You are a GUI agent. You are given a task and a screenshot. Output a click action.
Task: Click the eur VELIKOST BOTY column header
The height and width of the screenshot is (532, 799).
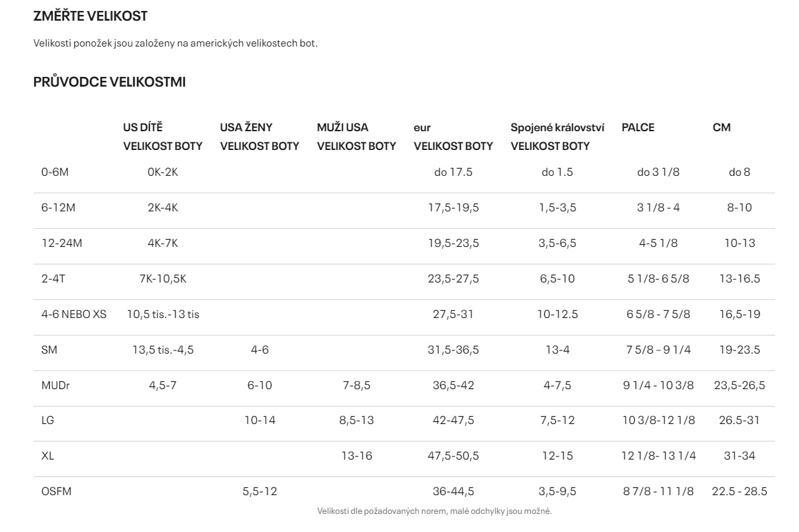point(453,136)
